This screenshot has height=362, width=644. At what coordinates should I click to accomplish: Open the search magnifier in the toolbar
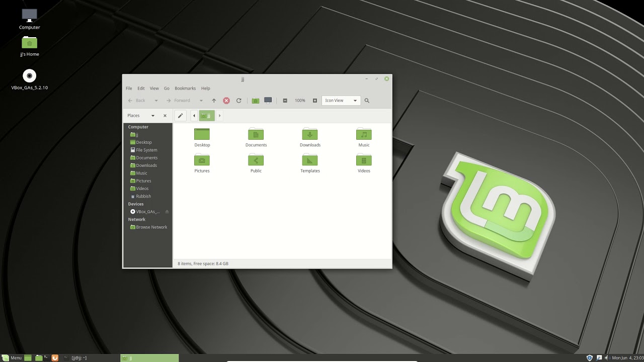coord(367,101)
